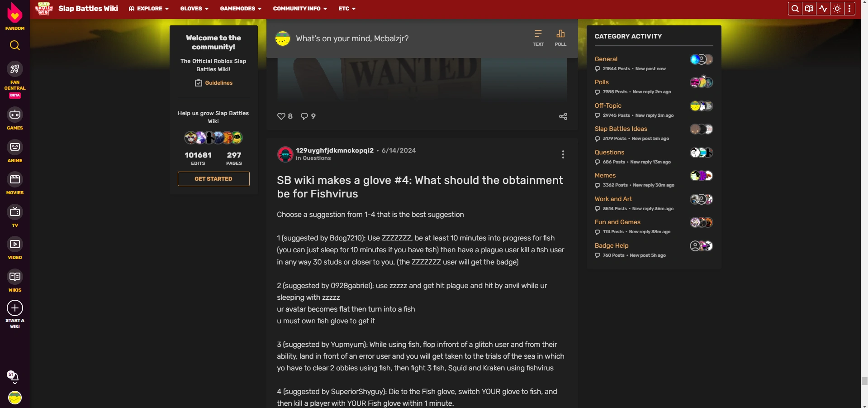868x408 pixels.
Task: Open Fan Central rocket icon
Action: point(15,69)
